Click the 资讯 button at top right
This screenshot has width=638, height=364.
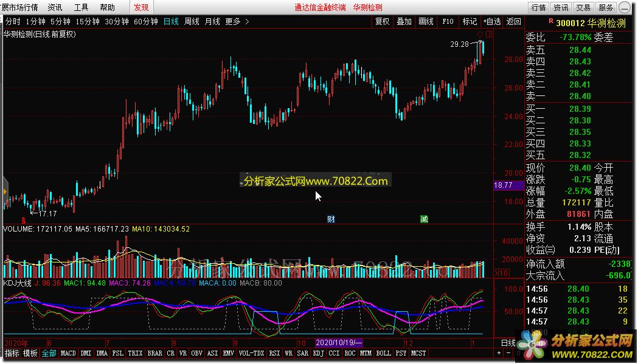point(561,7)
